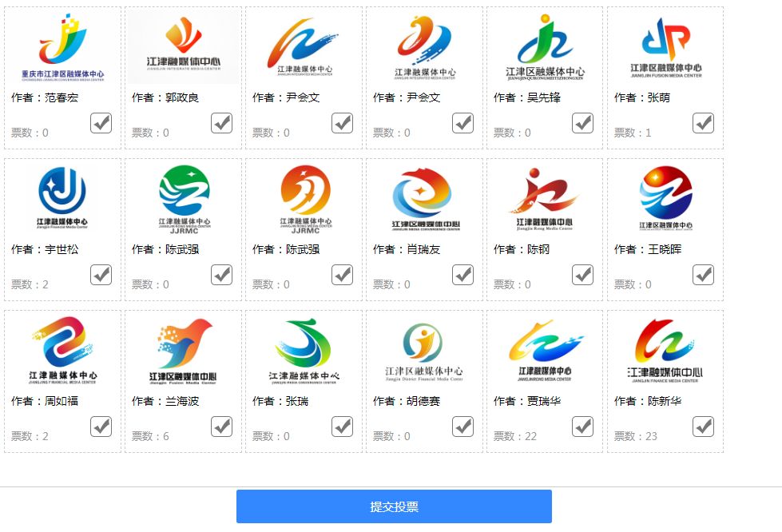782x532 pixels.
Task: Check the vote box for 兰海波
Action: coord(222,427)
